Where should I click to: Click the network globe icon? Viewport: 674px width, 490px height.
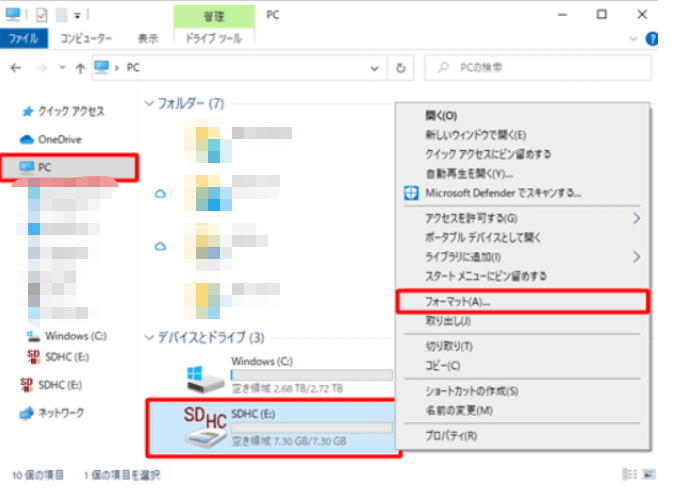pyautogui.click(x=26, y=413)
